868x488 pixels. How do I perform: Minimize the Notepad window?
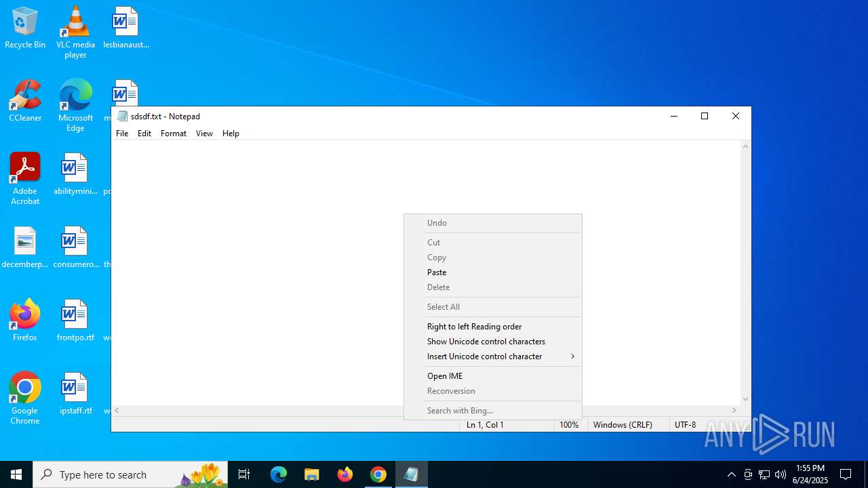coord(674,117)
